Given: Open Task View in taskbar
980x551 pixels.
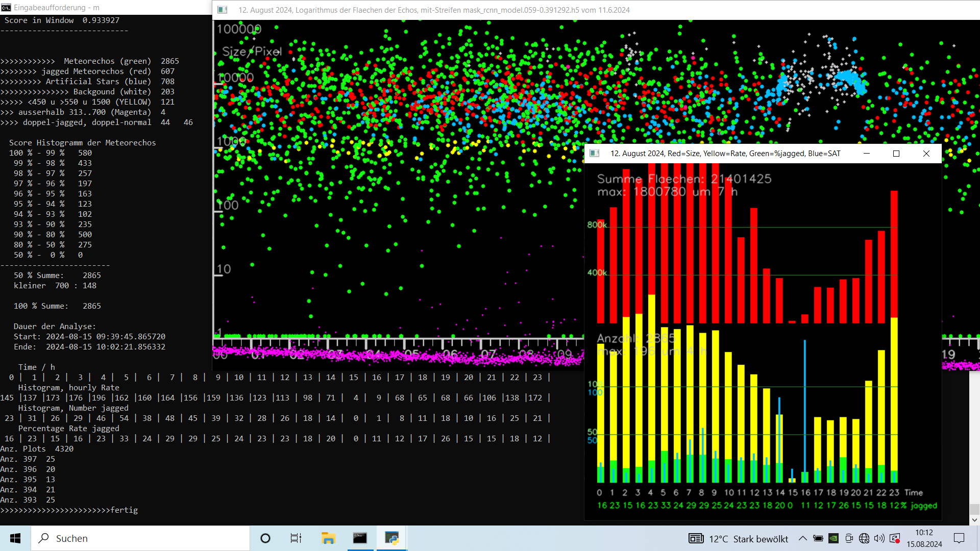Looking at the screenshot, I should pos(296,538).
